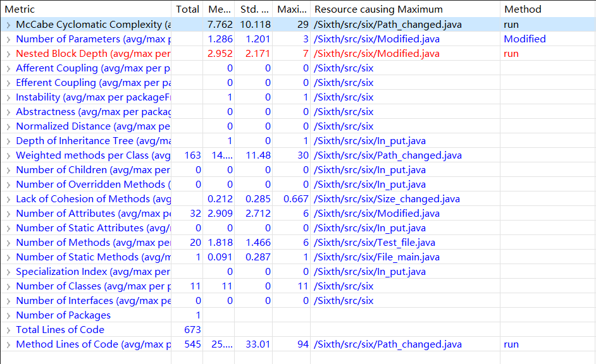This screenshot has height=364, width=596.
Task: Expand the Total Lines of Code row
Action: coord(8,331)
